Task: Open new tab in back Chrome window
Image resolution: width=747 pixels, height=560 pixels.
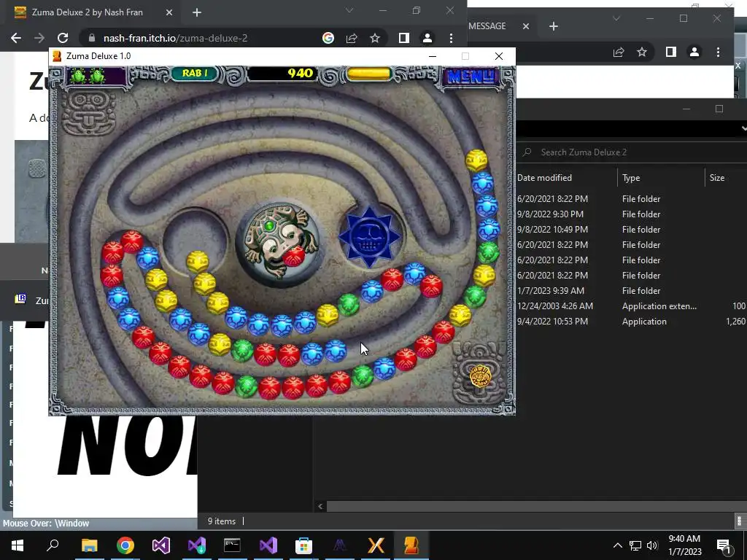Action: [x=553, y=26]
